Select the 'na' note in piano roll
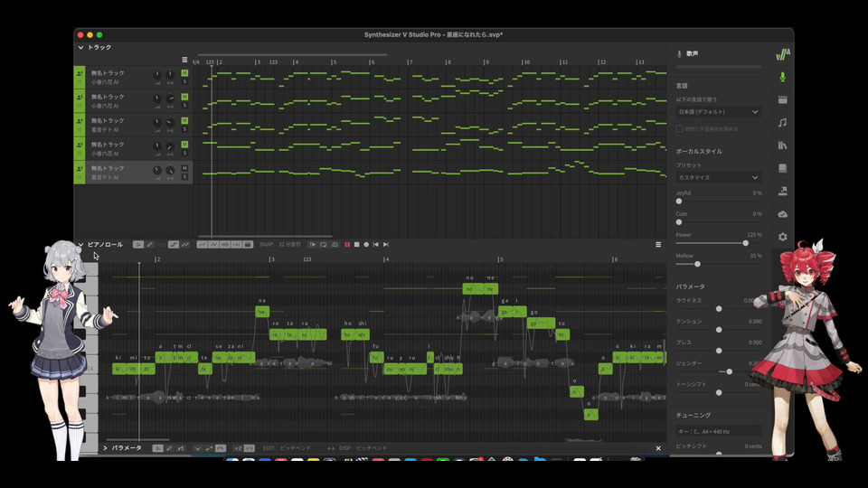The image size is (868, 488). [x=262, y=312]
